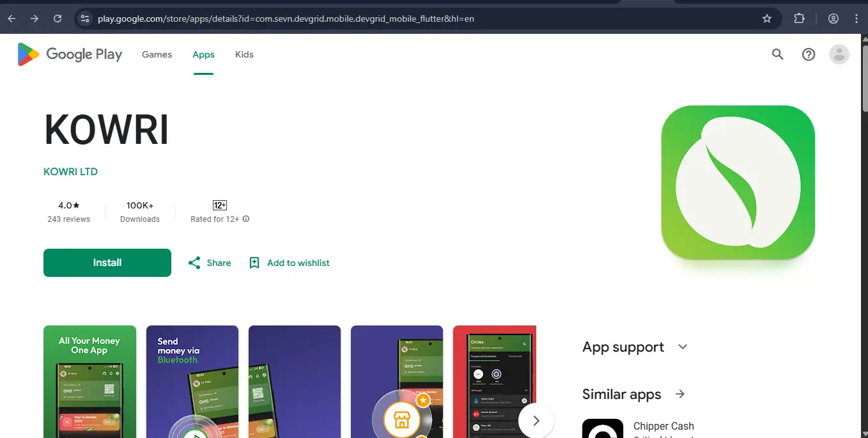Switch to the Kids tab
The width and height of the screenshot is (868, 438).
click(244, 54)
